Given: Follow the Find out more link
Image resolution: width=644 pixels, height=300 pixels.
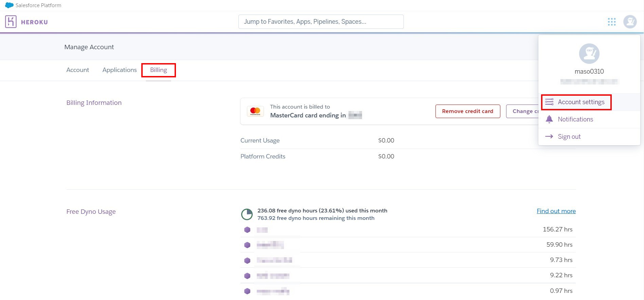Looking at the screenshot, I should pos(556,211).
